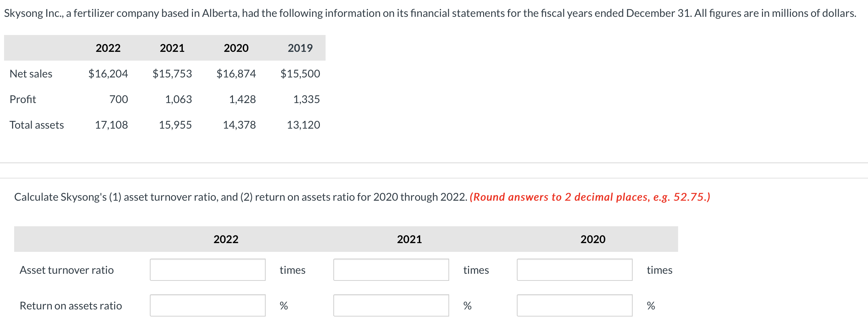868x332 pixels.
Task: Select the 2021 column header in the data table
Action: [x=172, y=48]
